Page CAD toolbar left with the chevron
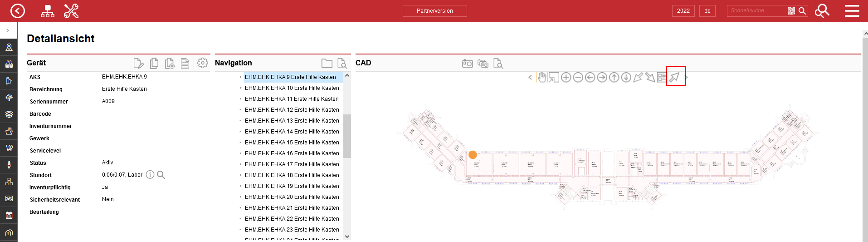The height and width of the screenshot is (242, 868). (530, 78)
